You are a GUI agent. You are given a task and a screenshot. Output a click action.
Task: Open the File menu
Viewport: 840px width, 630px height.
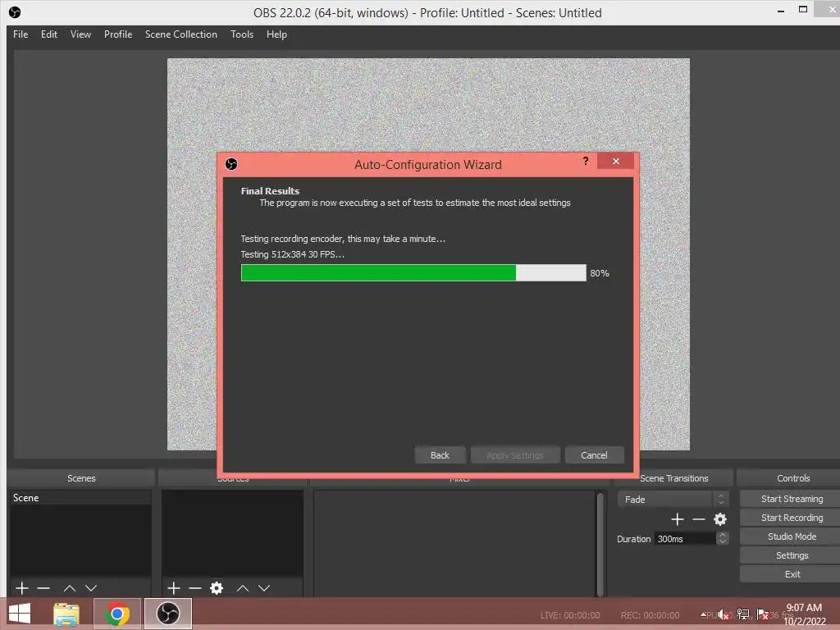pyautogui.click(x=21, y=34)
